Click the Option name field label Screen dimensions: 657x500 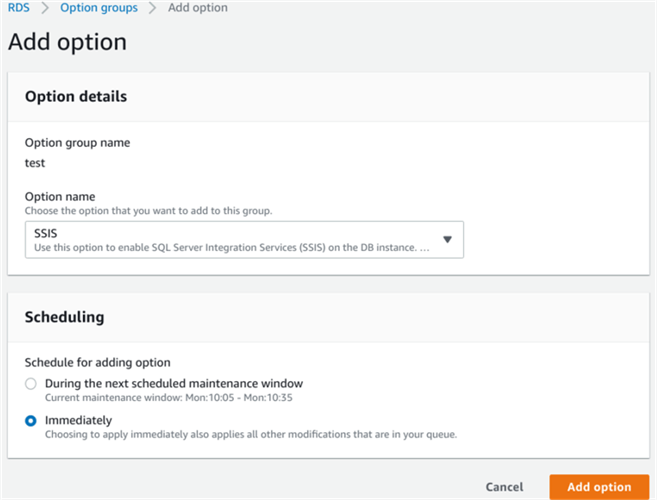60,196
